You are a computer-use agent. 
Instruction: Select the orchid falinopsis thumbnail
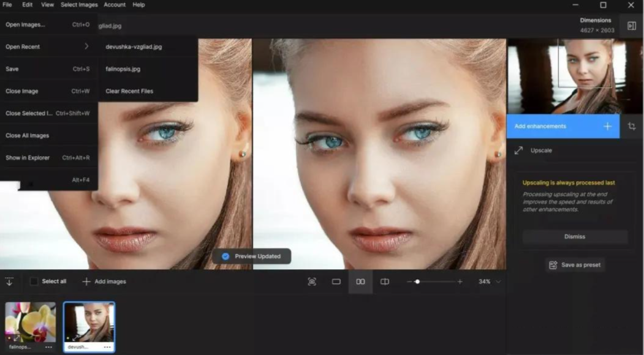pos(30,322)
